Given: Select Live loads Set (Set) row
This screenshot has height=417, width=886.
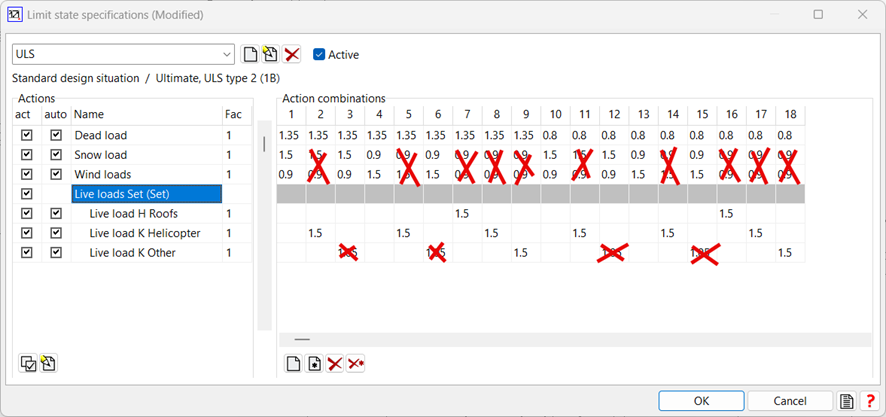Looking at the screenshot, I should click(146, 194).
